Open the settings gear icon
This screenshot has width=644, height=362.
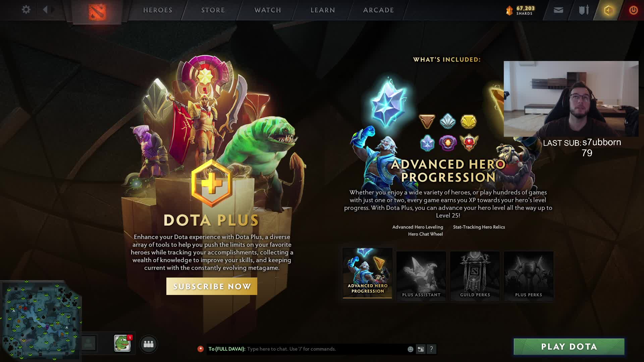tap(26, 10)
